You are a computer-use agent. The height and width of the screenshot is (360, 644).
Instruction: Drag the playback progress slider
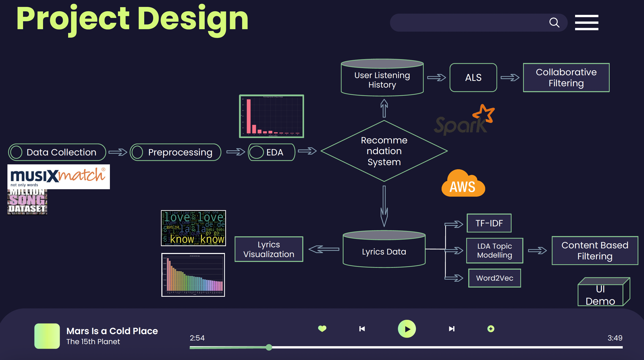click(268, 347)
